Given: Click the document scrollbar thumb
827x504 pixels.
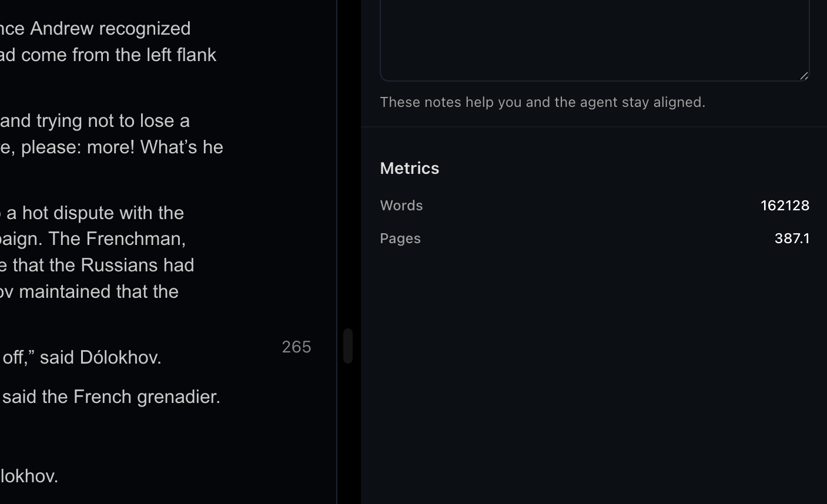Looking at the screenshot, I should 348,346.
